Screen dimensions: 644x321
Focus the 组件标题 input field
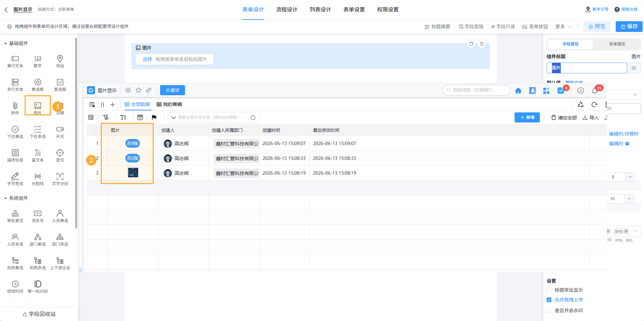tap(587, 68)
